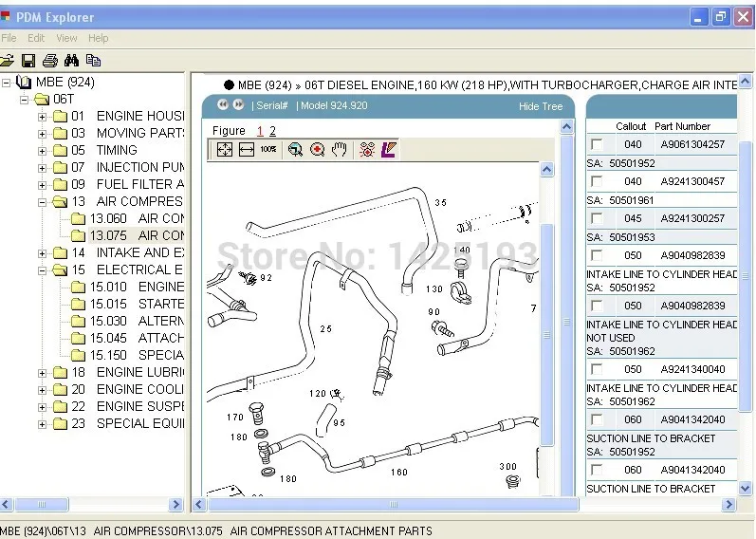Image resolution: width=756 pixels, height=539 pixels.
Task: Activate the pan hand tool
Action: coord(340,150)
